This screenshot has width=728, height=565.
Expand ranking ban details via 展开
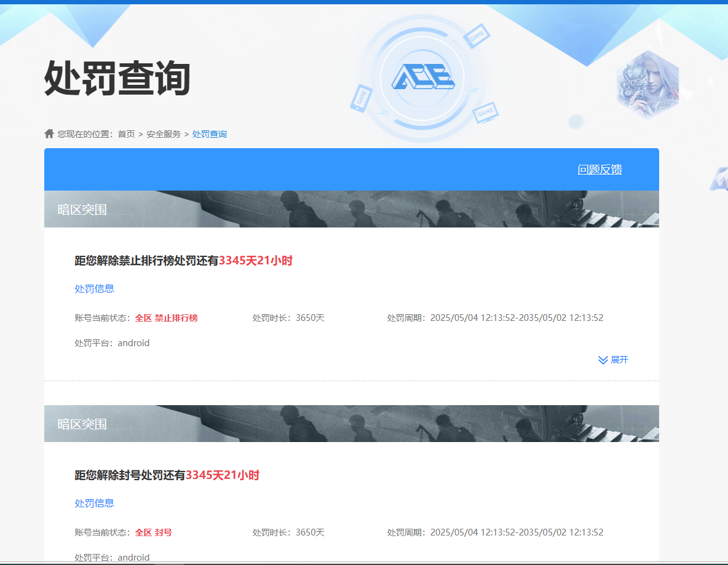tap(619, 360)
